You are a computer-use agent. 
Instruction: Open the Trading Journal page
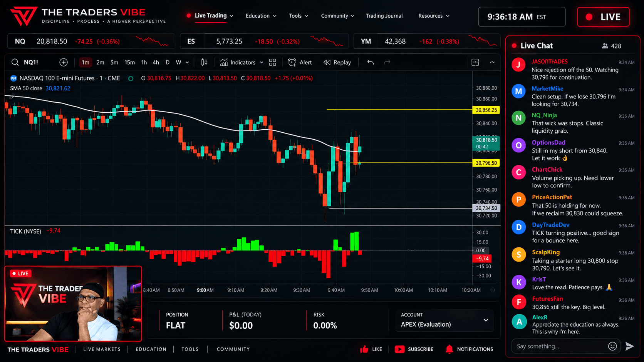(384, 16)
